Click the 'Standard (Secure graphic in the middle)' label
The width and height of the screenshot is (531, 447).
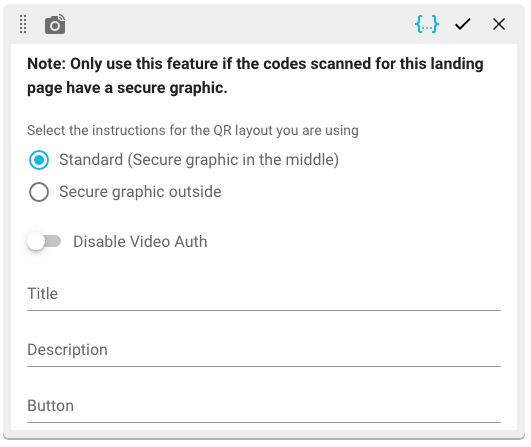[x=199, y=160]
